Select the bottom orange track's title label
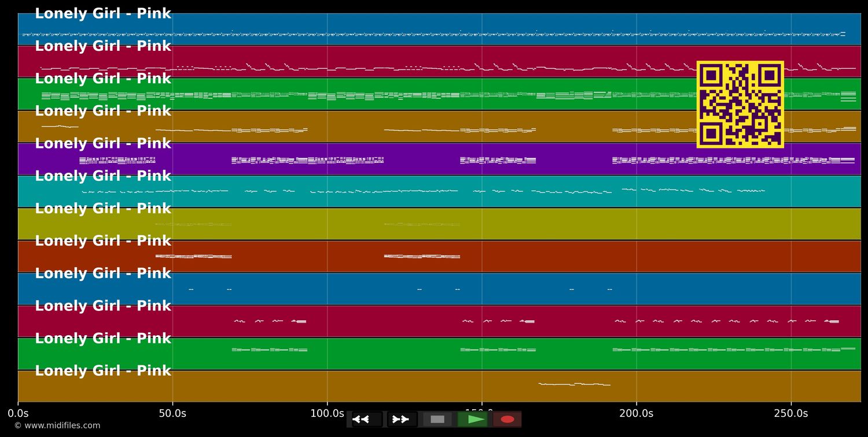 tap(103, 371)
